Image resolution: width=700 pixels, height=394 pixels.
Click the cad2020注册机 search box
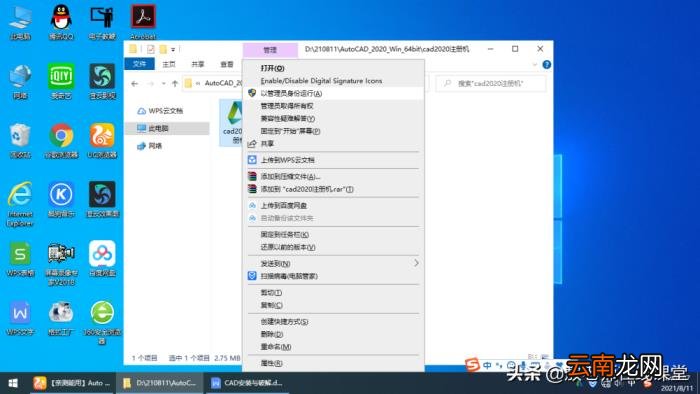pos(491,83)
